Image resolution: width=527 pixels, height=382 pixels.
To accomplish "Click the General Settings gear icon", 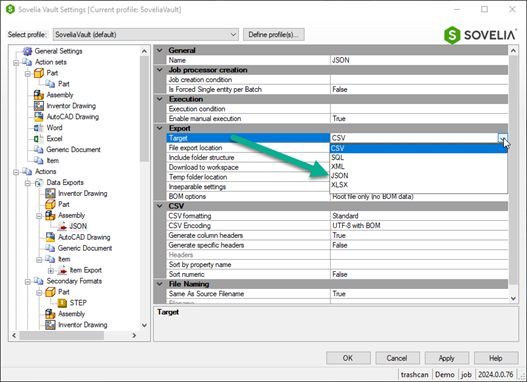I will (27, 51).
